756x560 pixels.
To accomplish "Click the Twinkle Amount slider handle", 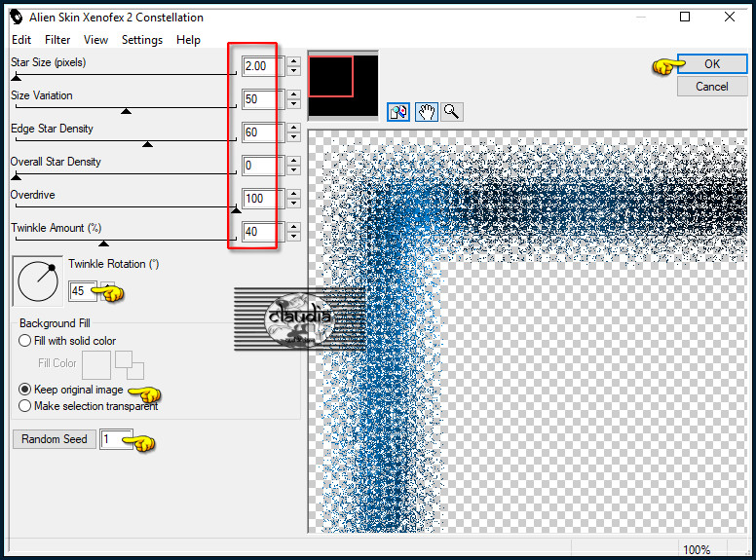I will (x=103, y=243).
